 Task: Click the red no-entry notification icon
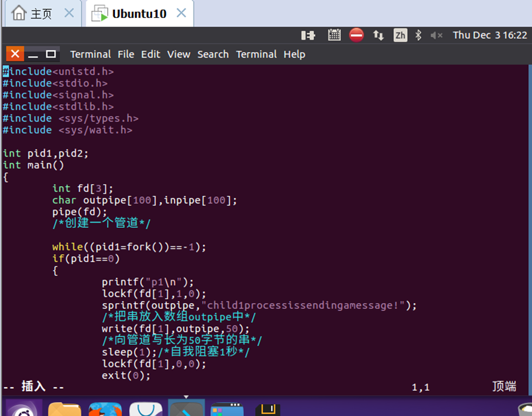coord(356,35)
